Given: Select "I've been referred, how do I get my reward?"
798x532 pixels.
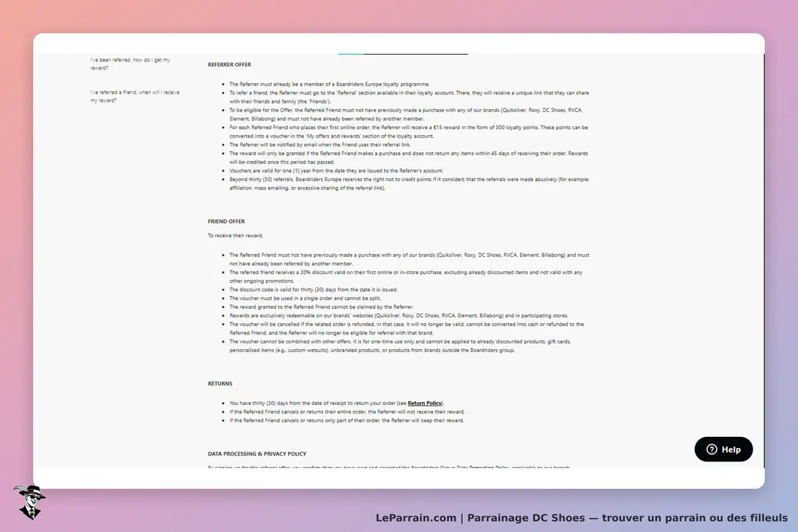Looking at the screenshot, I should click(x=130, y=64).
